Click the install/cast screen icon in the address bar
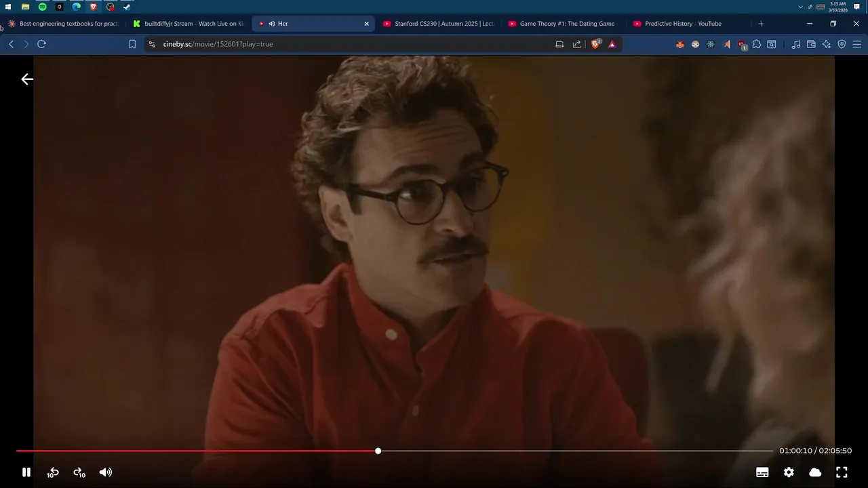This screenshot has height=488, width=868. coord(559,44)
